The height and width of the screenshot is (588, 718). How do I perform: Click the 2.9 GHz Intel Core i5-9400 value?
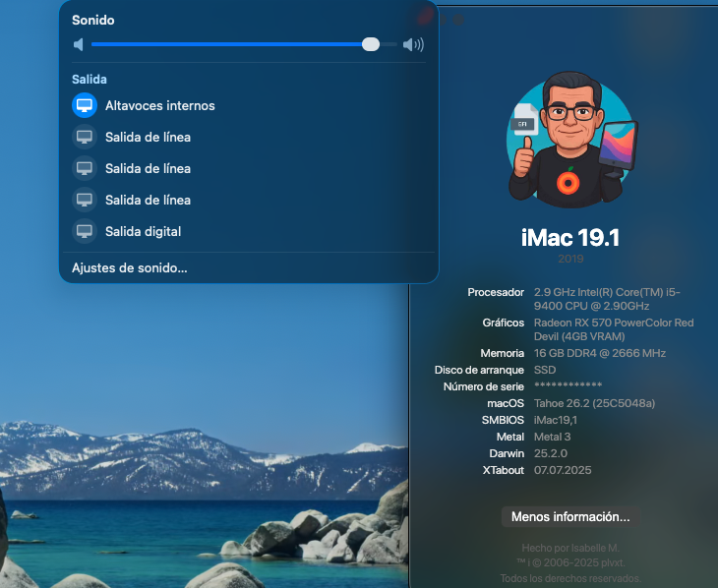[607, 299]
